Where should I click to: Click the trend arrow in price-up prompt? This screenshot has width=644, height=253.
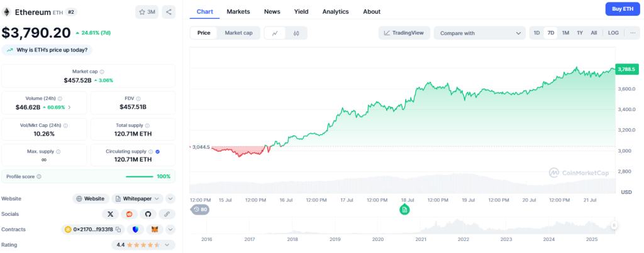point(9,50)
